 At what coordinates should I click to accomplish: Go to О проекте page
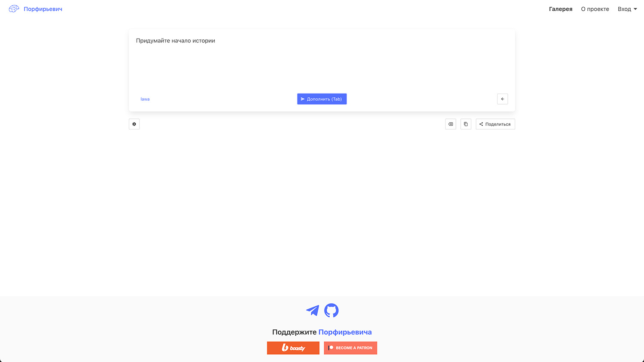click(x=595, y=9)
